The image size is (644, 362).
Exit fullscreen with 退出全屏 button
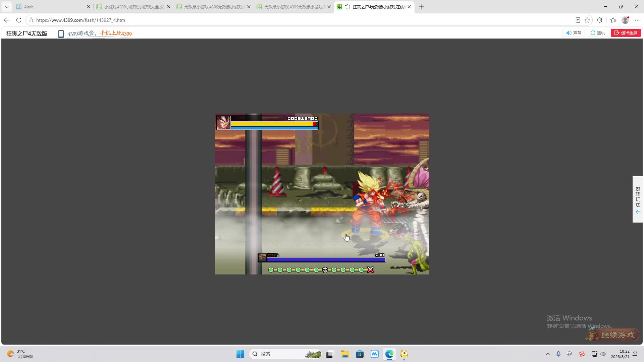click(x=626, y=33)
